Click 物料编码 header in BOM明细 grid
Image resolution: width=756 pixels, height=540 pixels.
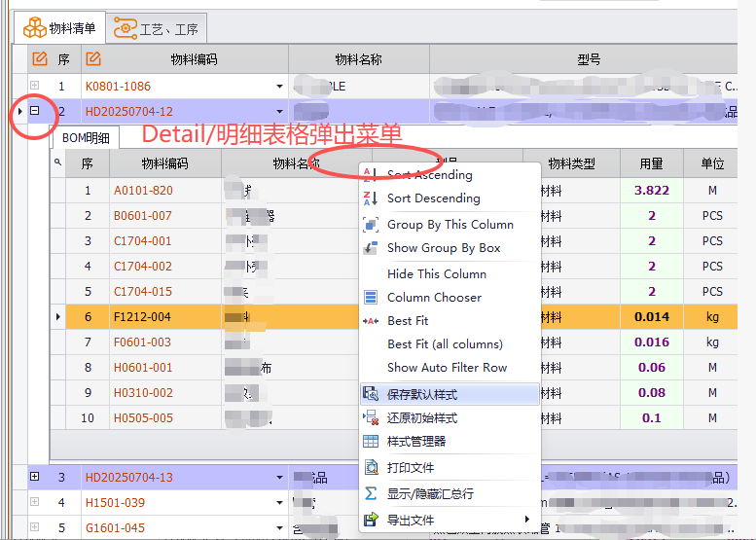point(164,163)
